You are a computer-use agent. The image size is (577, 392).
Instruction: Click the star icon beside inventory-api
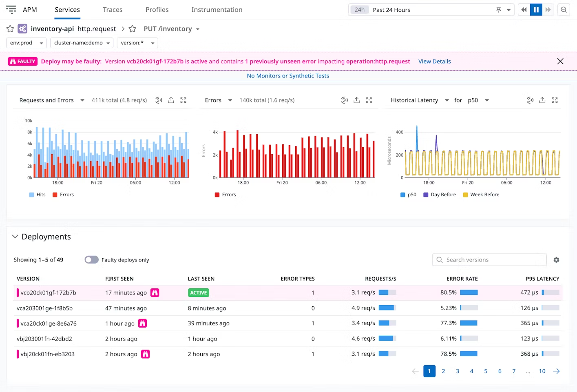point(10,29)
